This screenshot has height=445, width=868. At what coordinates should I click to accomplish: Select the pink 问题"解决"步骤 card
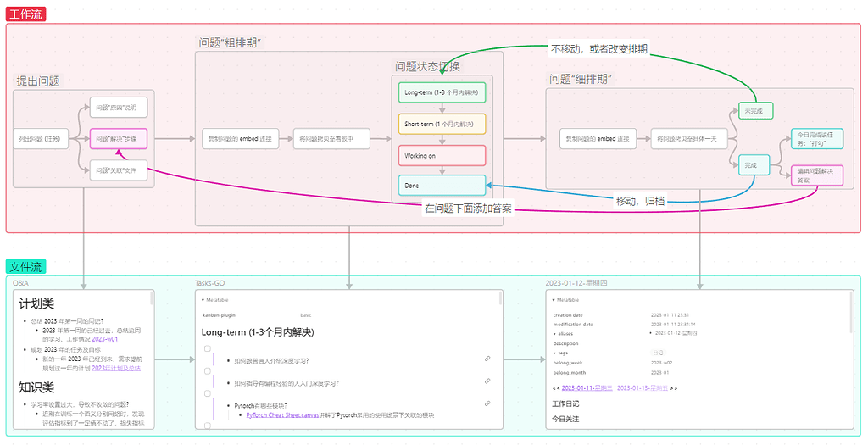(x=118, y=138)
